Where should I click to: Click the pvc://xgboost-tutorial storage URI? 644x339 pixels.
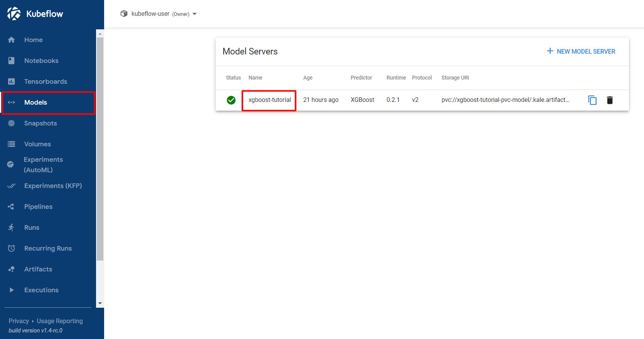pyautogui.click(x=506, y=100)
